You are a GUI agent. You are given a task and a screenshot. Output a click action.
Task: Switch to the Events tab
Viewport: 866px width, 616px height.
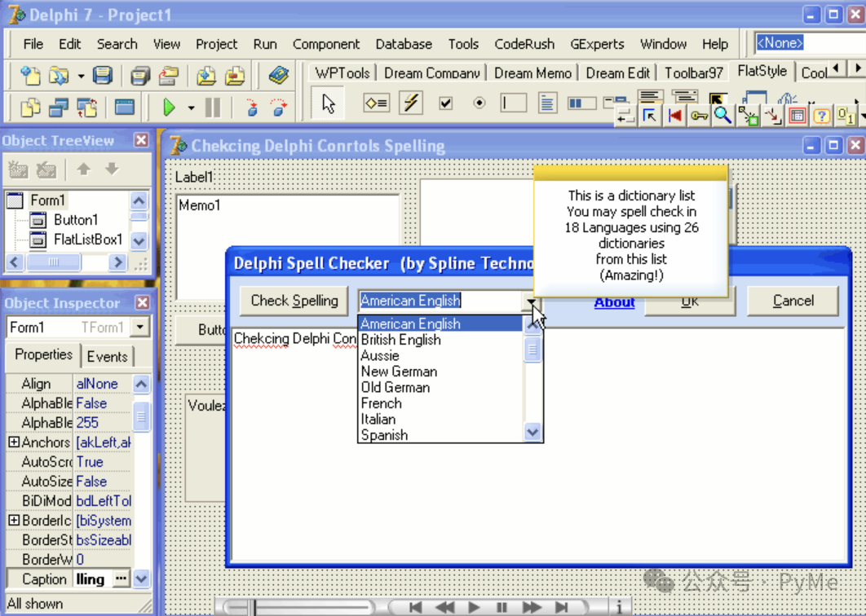tap(107, 357)
